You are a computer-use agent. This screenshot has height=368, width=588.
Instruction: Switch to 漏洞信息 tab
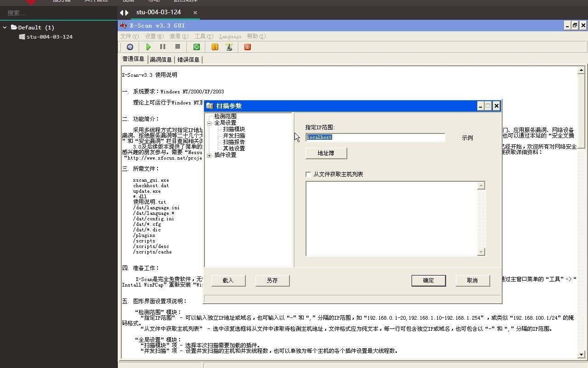(161, 59)
